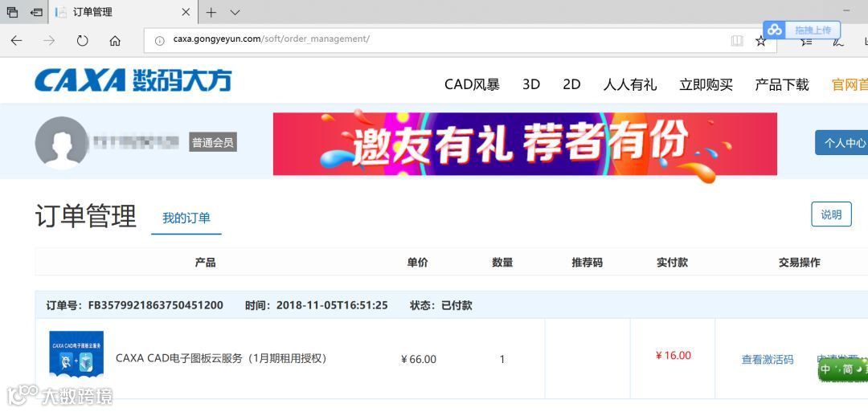Close the 订单管理 tab

pos(186,12)
